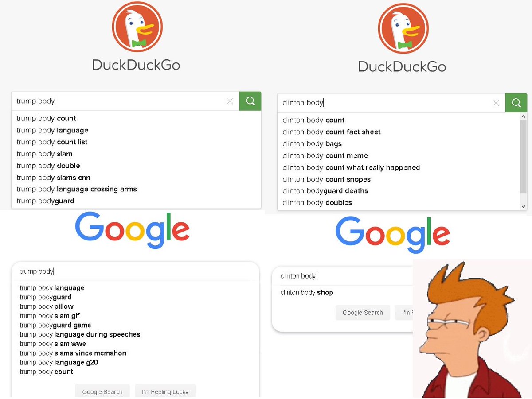
Task: Click the Google Search button under 'clinton body shop'
Action: tap(363, 313)
